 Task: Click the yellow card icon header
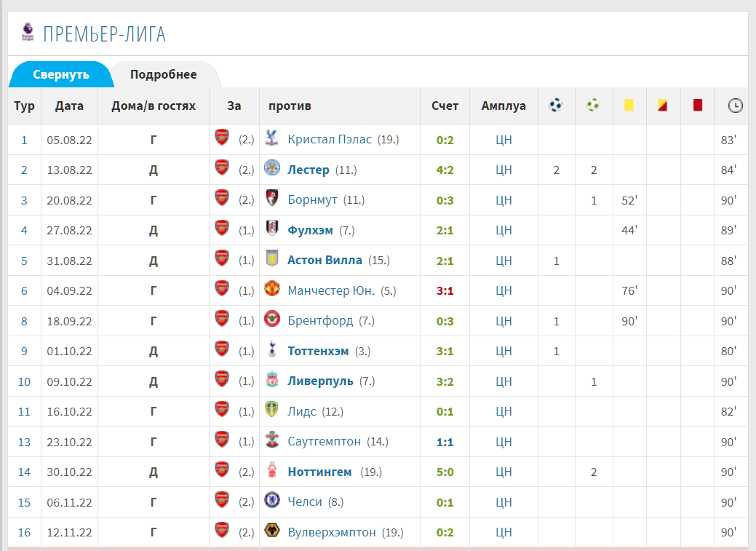coord(629,105)
